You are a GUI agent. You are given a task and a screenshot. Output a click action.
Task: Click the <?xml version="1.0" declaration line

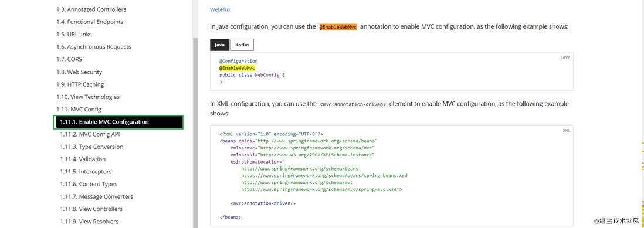pos(272,134)
